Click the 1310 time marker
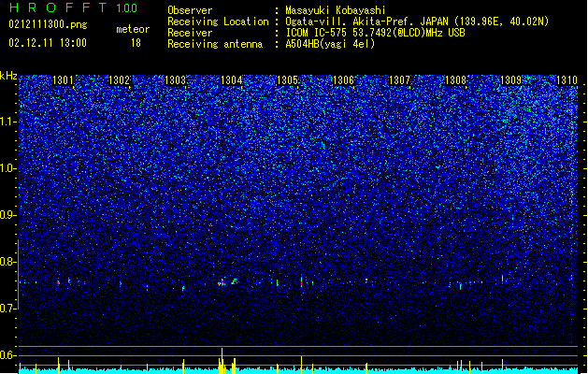Image resolution: width=588 pixels, height=374 pixels. [567, 80]
